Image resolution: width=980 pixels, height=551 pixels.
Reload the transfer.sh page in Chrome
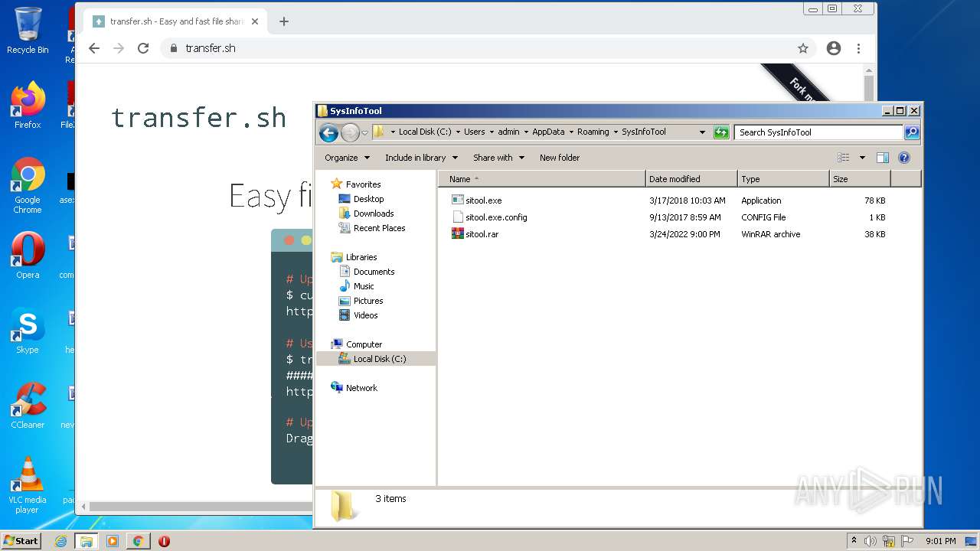point(143,48)
